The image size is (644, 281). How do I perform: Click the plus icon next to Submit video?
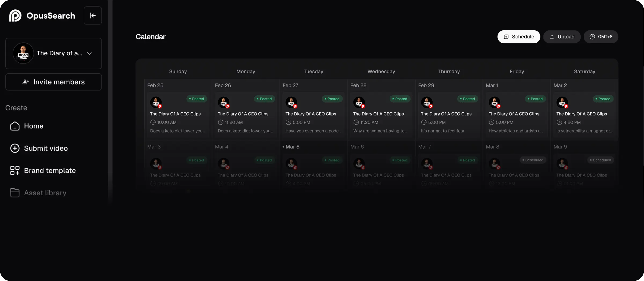15,148
